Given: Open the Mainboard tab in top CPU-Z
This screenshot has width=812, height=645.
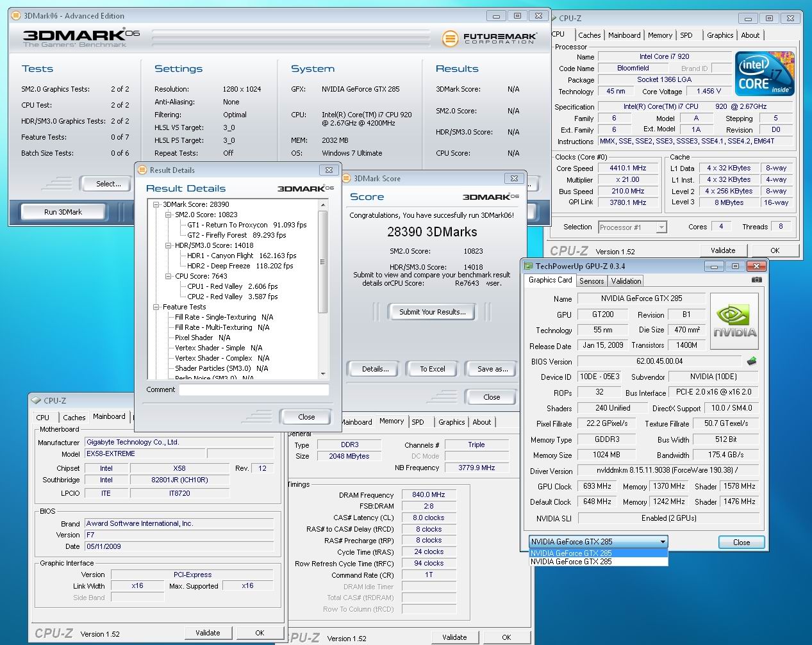Looking at the screenshot, I should tap(624, 35).
